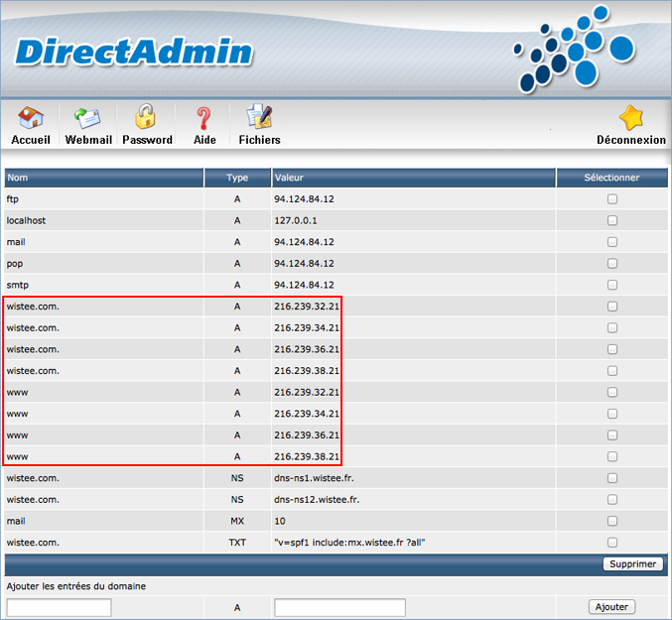Click the Password padlock icon
Viewport: 672px width, 620px height.
[146, 116]
